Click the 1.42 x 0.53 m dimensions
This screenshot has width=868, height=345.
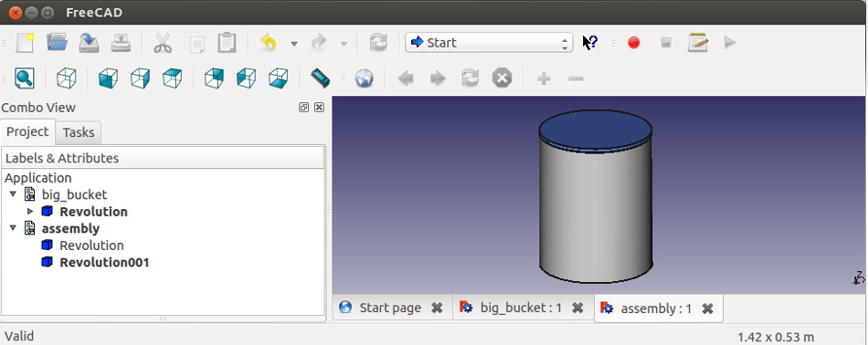coord(776,337)
